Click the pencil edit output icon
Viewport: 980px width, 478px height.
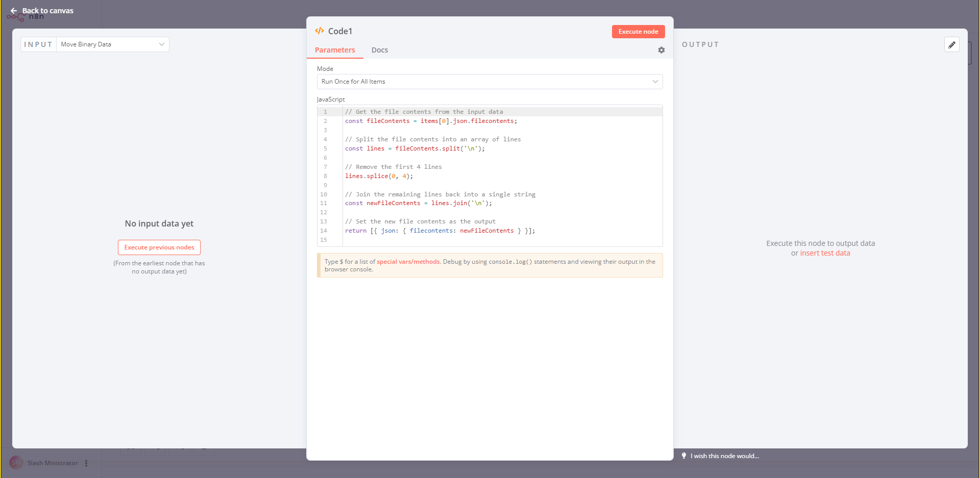pos(952,45)
